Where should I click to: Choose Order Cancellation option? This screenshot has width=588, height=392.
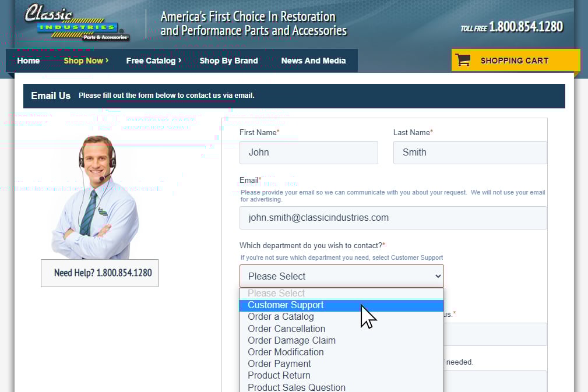point(341,329)
